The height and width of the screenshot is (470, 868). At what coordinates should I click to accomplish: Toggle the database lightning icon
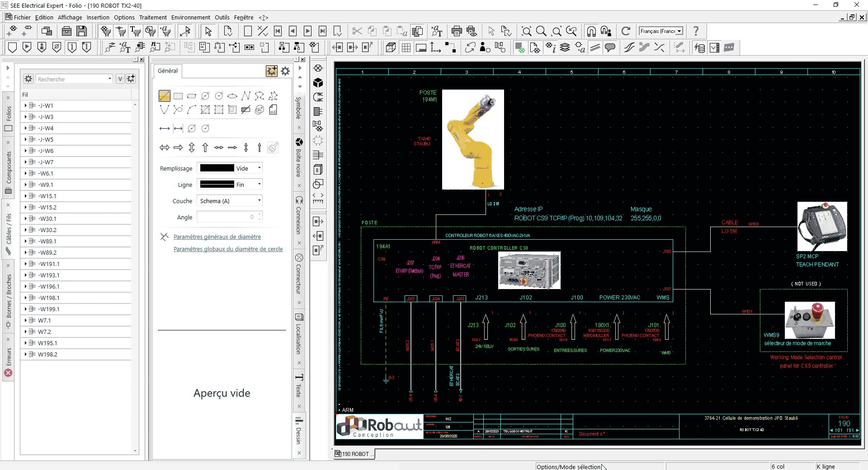click(x=699, y=47)
